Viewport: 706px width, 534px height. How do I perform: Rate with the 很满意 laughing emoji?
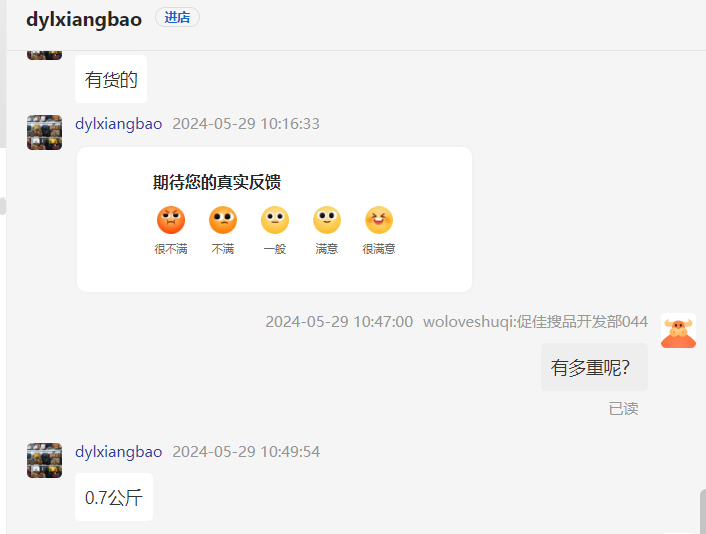coord(379,220)
